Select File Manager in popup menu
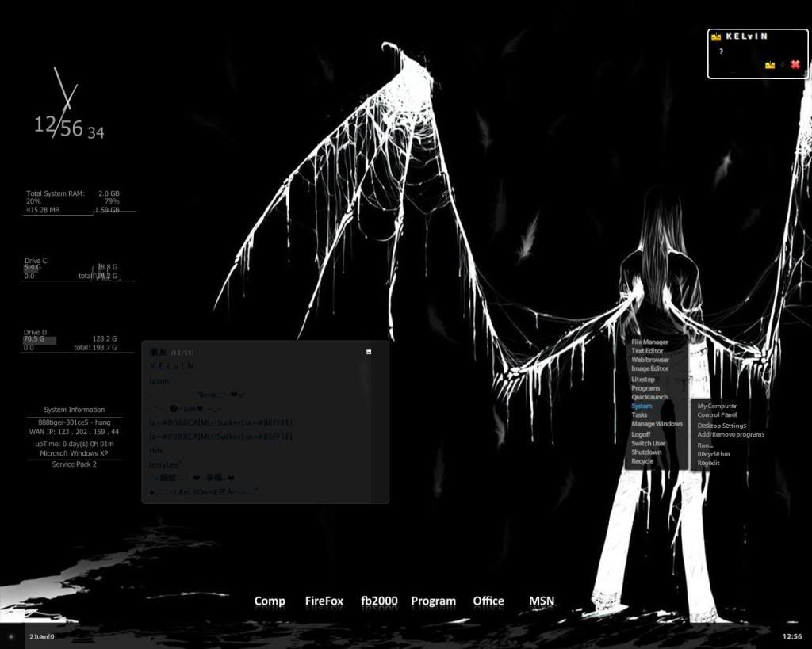The width and height of the screenshot is (812, 649). point(650,342)
